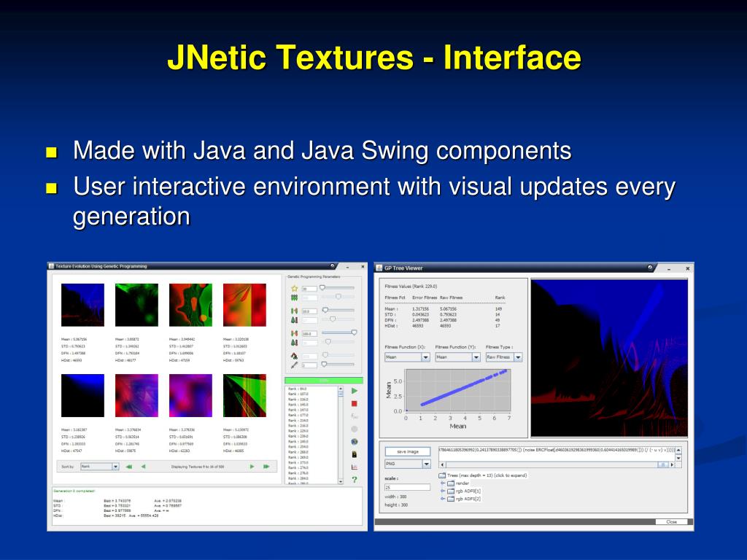Expand the render tree node
The image size is (747, 560).
point(443,483)
